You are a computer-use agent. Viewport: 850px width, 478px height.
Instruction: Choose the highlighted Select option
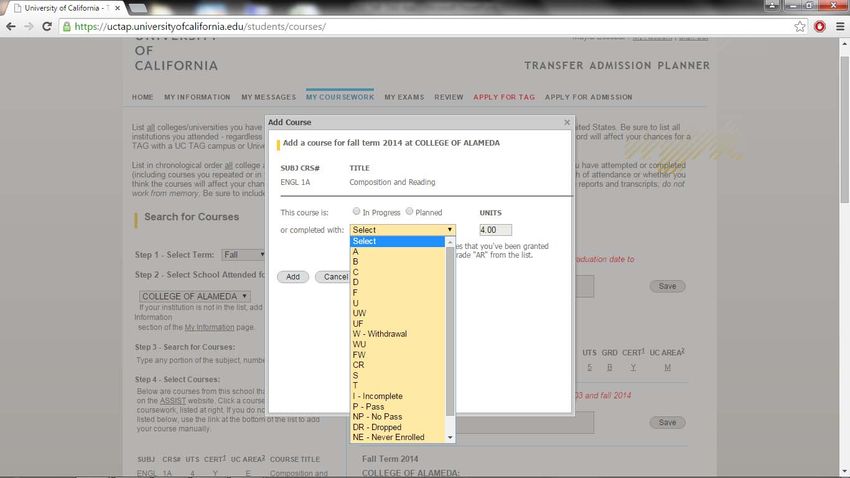click(397, 241)
